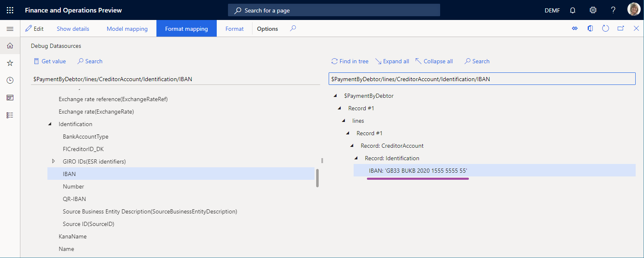This screenshot has height=258, width=644.
Task: Open the Office app integration icon
Action: click(590, 29)
